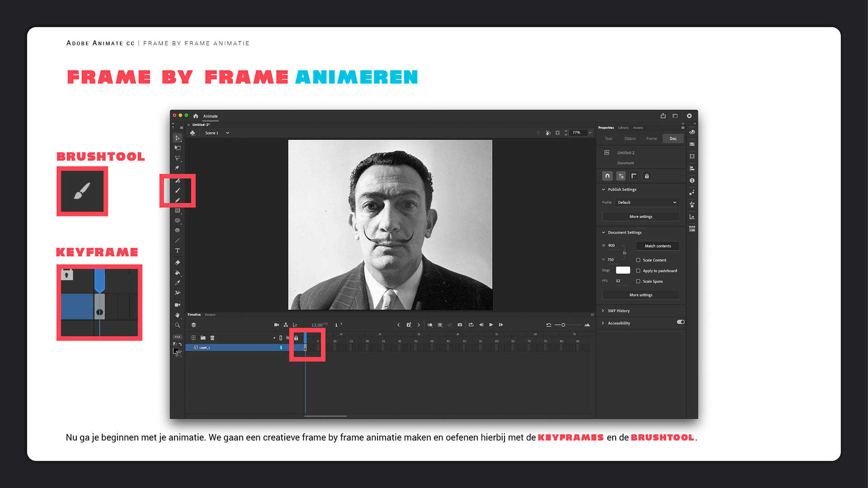
Task: Select the Eyedropper tool
Action: point(177,283)
